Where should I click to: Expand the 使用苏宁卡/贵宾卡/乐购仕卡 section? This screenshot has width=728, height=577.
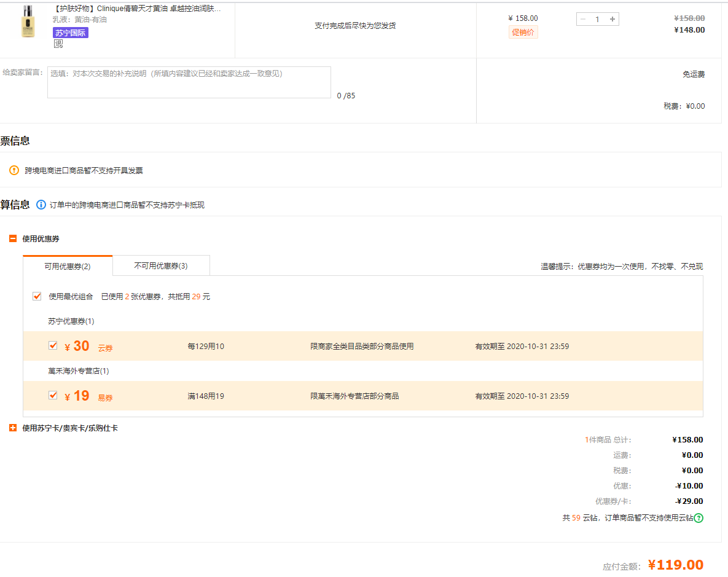tap(13, 428)
